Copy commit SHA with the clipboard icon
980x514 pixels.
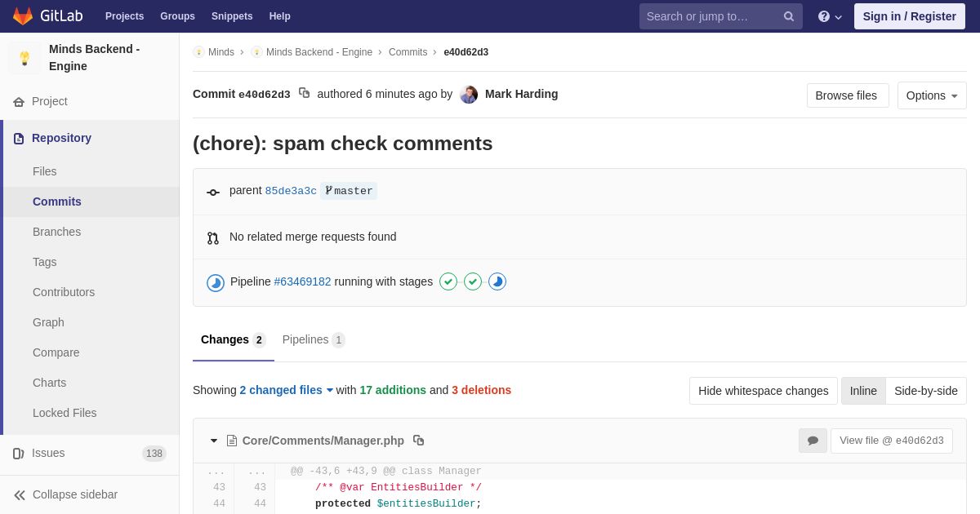pos(305,93)
